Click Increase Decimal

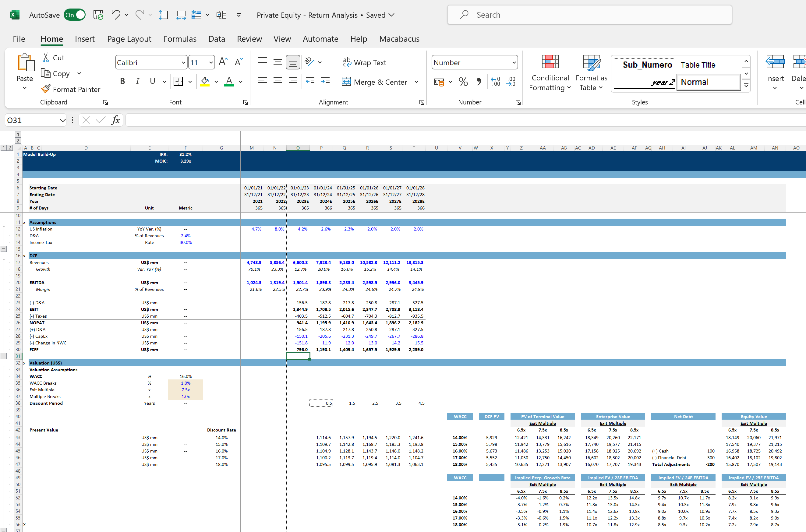coord(495,81)
